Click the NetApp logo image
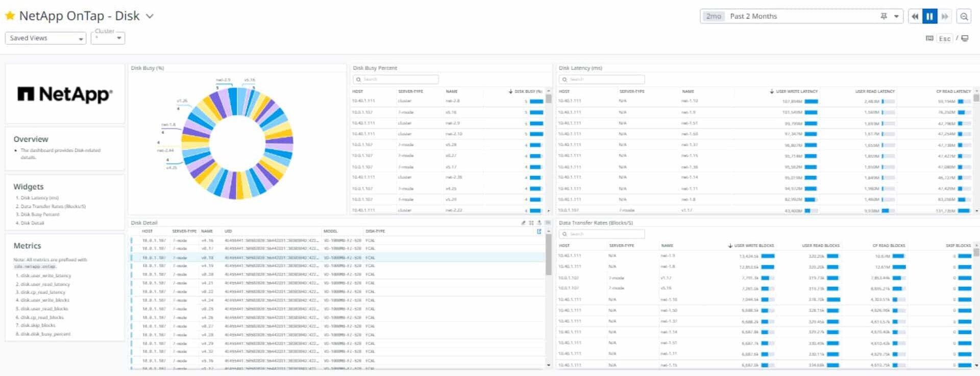This screenshot has height=376, width=980. tap(65, 94)
